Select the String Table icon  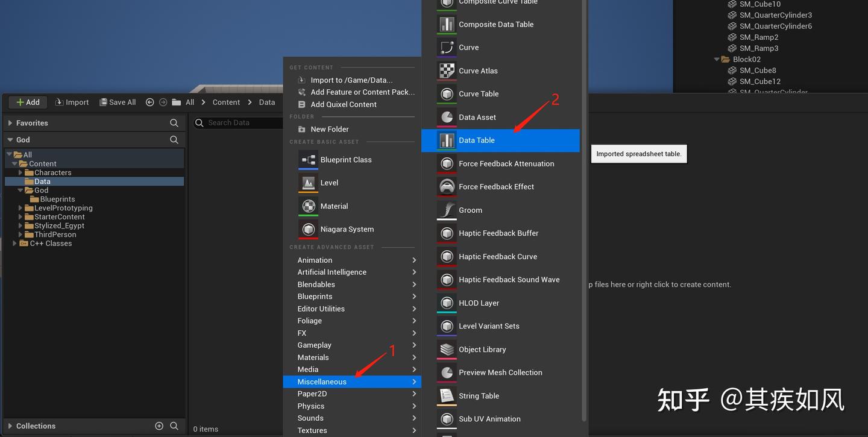click(447, 395)
